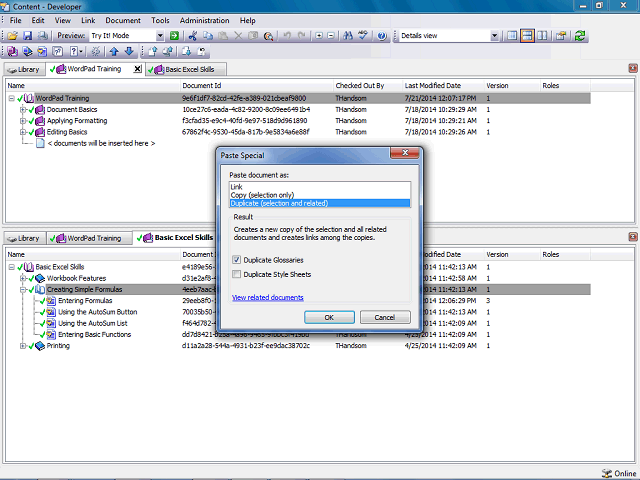The height and width of the screenshot is (480, 640).
Task: Expand the Workbook Features node
Action: [23, 278]
